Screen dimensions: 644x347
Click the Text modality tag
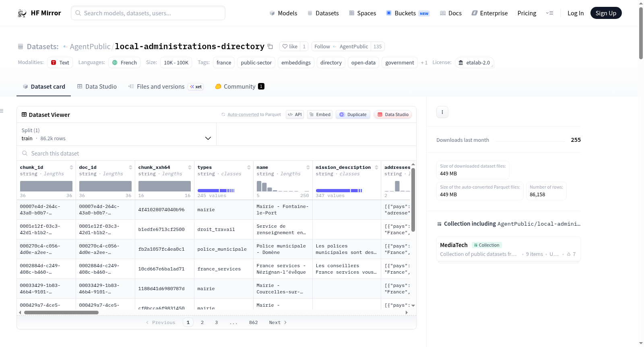pyautogui.click(x=60, y=63)
